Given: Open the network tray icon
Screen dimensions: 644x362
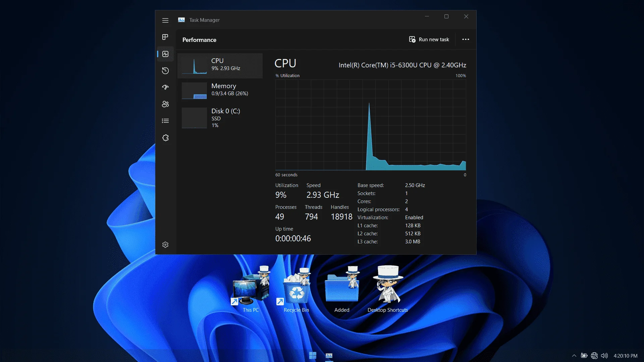Looking at the screenshot, I should coord(594,356).
